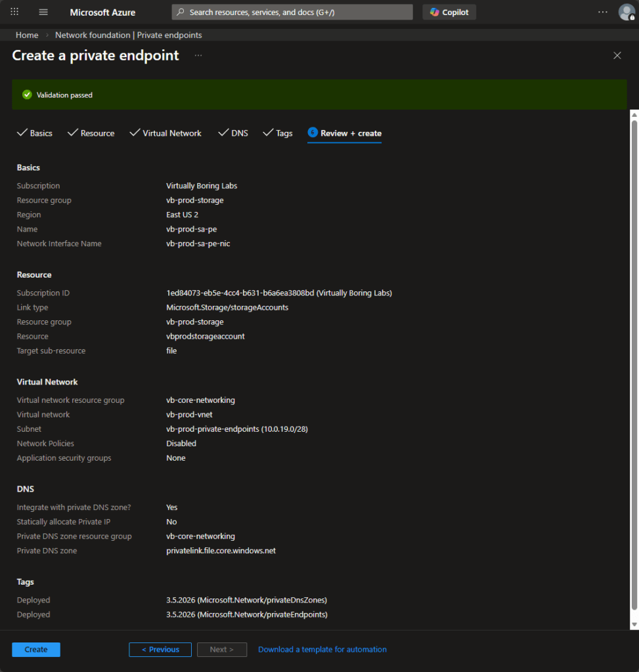639x672 pixels.
Task: Select target sub-resource 'file' value
Action: pyautogui.click(x=171, y=350)
